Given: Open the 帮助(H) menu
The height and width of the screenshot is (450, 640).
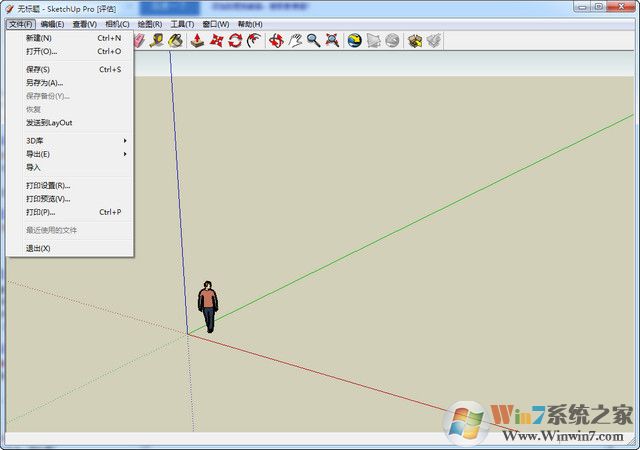Looking at the screenshot, I should [x=250, y=24].
